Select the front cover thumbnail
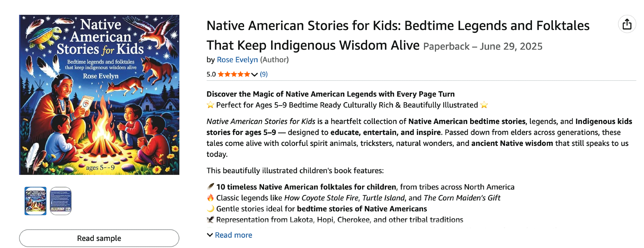 (35, 201)
